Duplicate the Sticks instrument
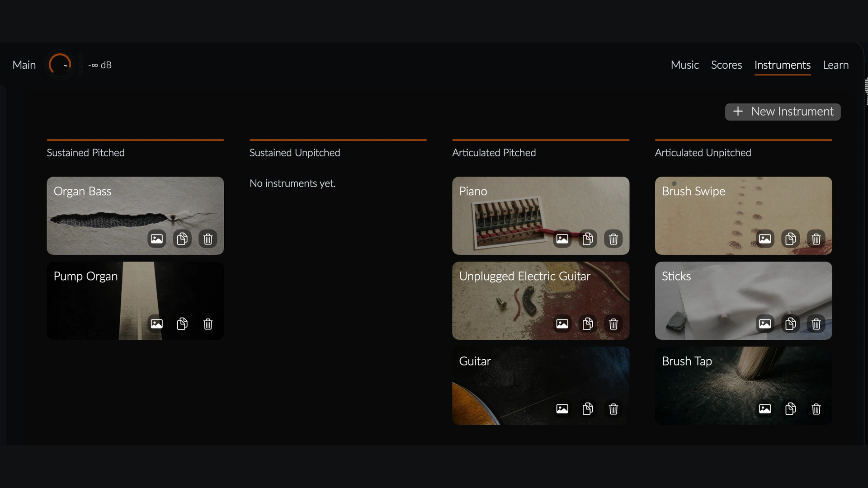Image resolution: width=868 pixels, height=488 pixels. point(791,324)
